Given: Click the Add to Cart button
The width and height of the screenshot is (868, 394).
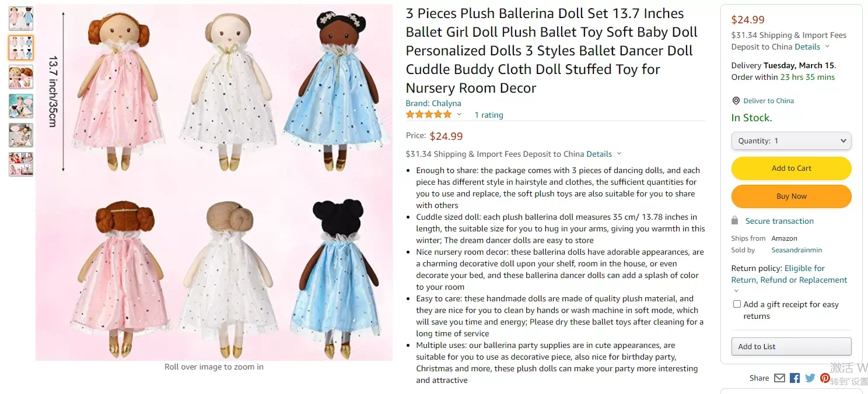Looking at the screenshot, I should (791, 168).
